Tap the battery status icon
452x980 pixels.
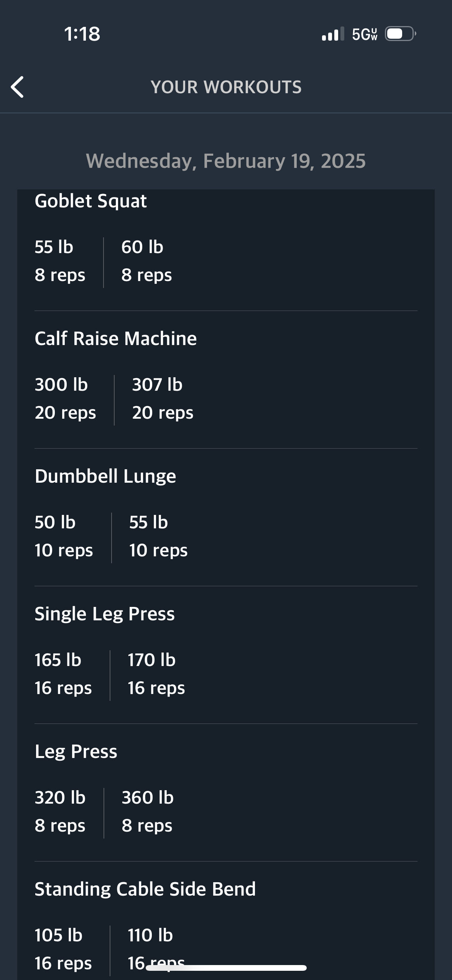click(x=400, y=34)
